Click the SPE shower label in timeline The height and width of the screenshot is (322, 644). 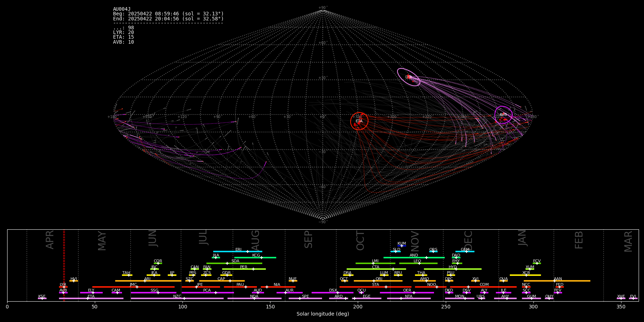(x=306, y=297)
